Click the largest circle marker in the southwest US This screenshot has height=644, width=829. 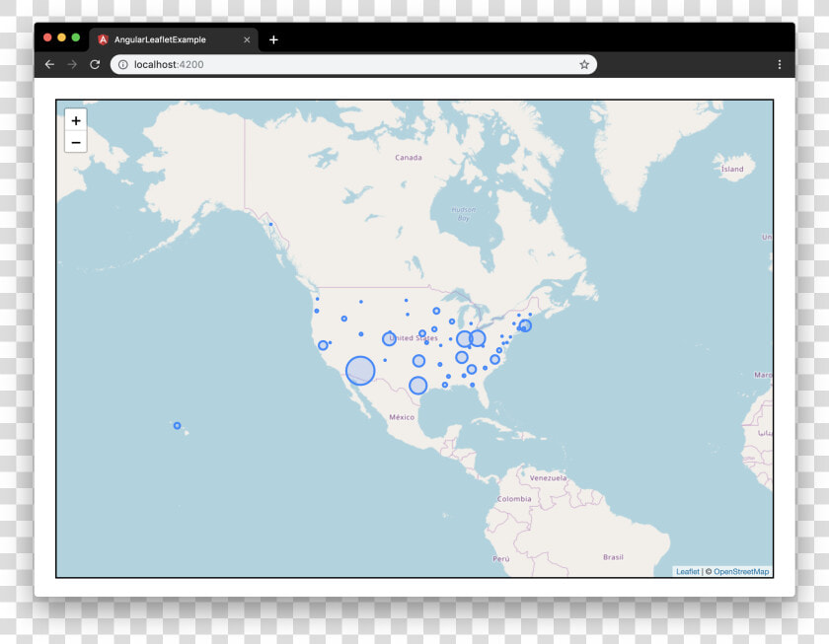pyautogui.click(x=360, y=371)
